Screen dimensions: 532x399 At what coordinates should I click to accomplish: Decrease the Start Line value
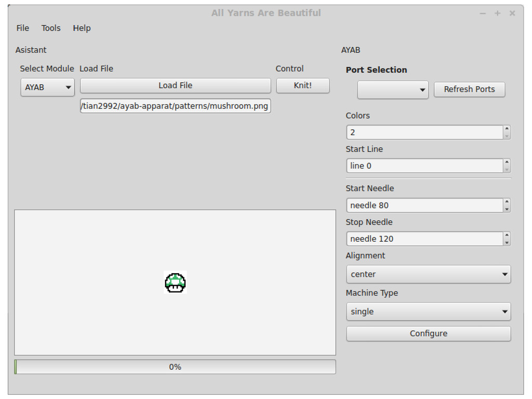pyautogui.click(x=507, y=169)
